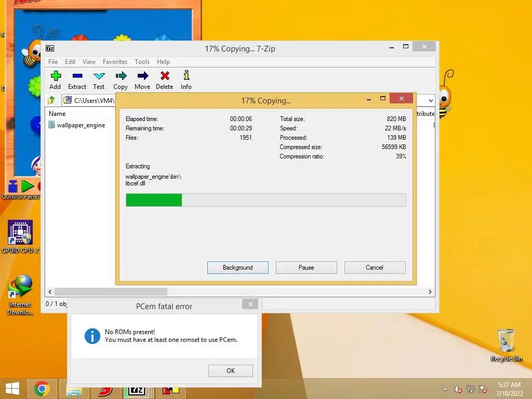Click the Background button in copying dialog
Image resolution: width=532 pixels, height=399 pixels.
pyautogui.click(x=238, y=268)
